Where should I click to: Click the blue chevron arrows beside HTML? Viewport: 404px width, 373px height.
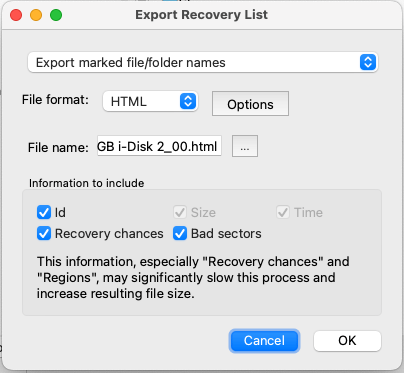pyautogui.click(x=188, y=101)
